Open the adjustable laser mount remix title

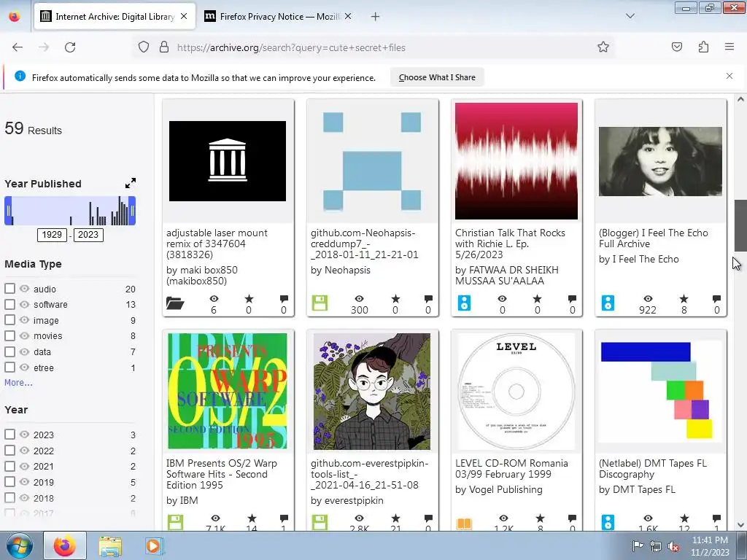click(x=217, y=244)
